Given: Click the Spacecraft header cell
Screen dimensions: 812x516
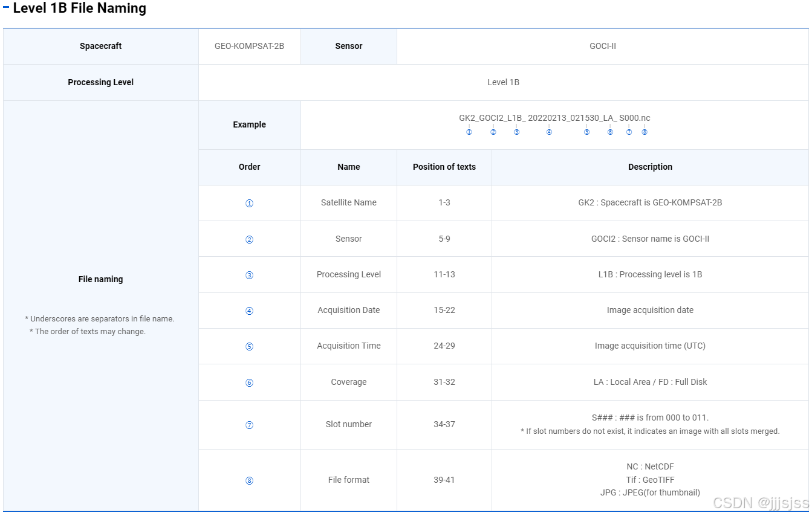Looking at the screenshot, I should [101, 46].
